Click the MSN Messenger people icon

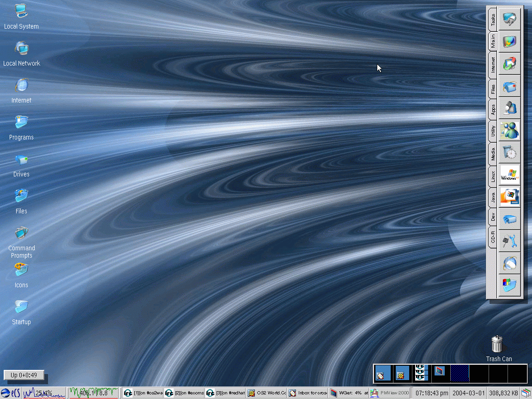click(510, 130)
